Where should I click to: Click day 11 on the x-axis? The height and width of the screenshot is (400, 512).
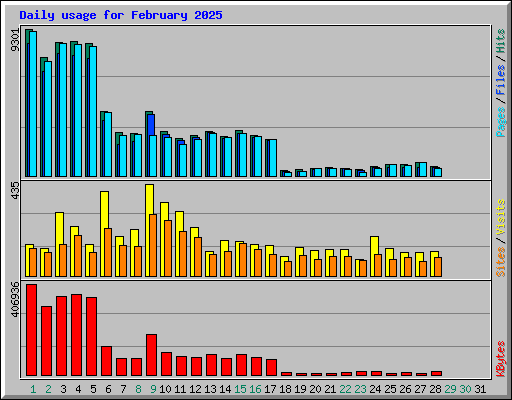[x=180, y=389]
